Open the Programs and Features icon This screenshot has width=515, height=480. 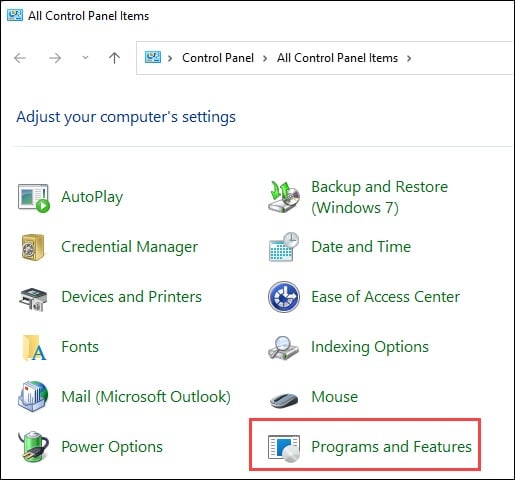pyautogui.click(x=284, y=449)
